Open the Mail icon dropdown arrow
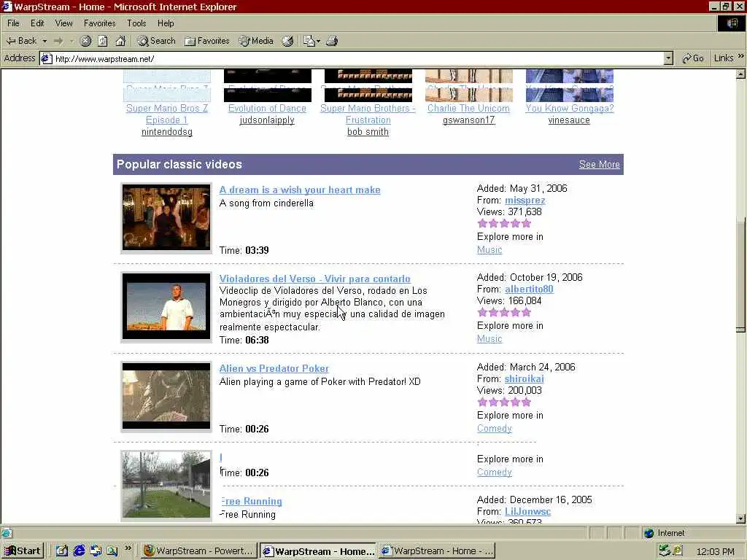The height and width of the screenshot is (560, 747). (318, 41)
